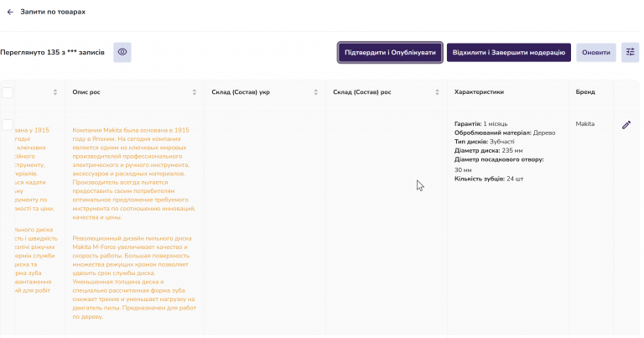Click Підтвердити і Опублікувати button
Viewport: 644px width, 338px height.
[390, 53]
